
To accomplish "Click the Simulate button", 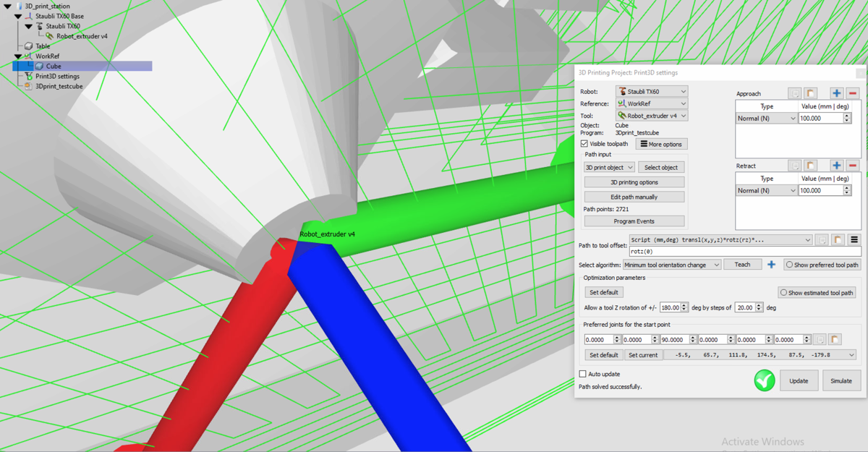I will pos(841,380).
